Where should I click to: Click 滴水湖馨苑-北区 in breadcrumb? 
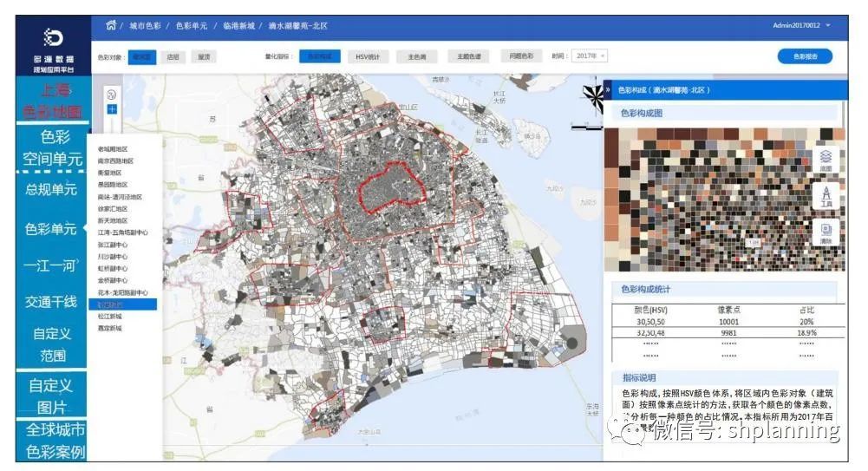point(298,25)
